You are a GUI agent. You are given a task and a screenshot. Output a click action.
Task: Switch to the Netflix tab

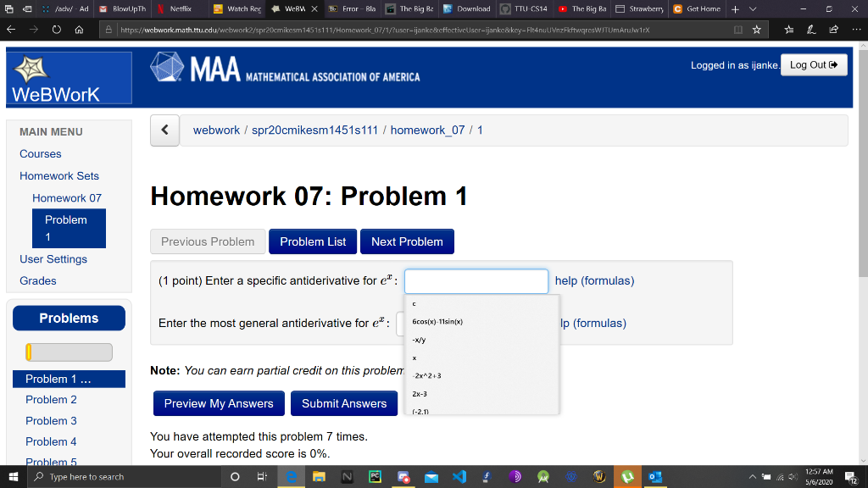180,8
